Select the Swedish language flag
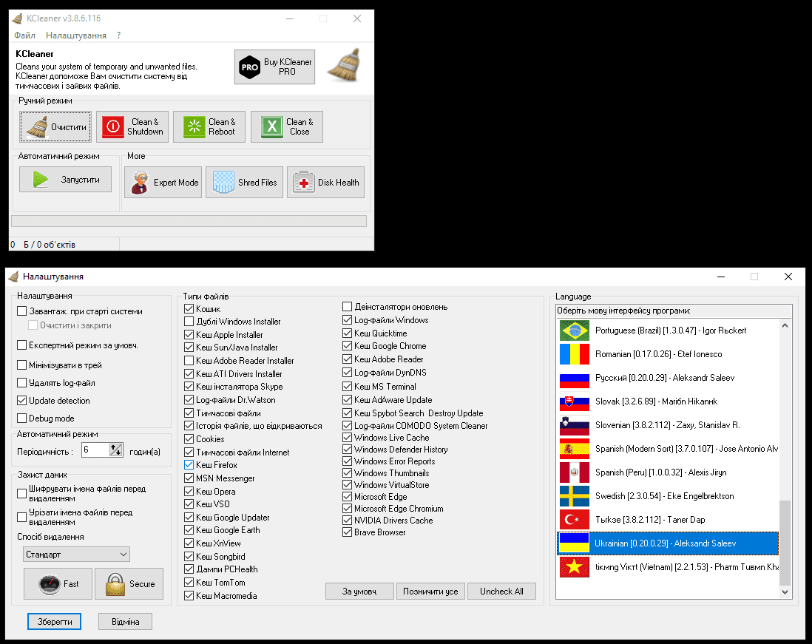This screenshot has height=644, width=812. click(x=668, y=496)
